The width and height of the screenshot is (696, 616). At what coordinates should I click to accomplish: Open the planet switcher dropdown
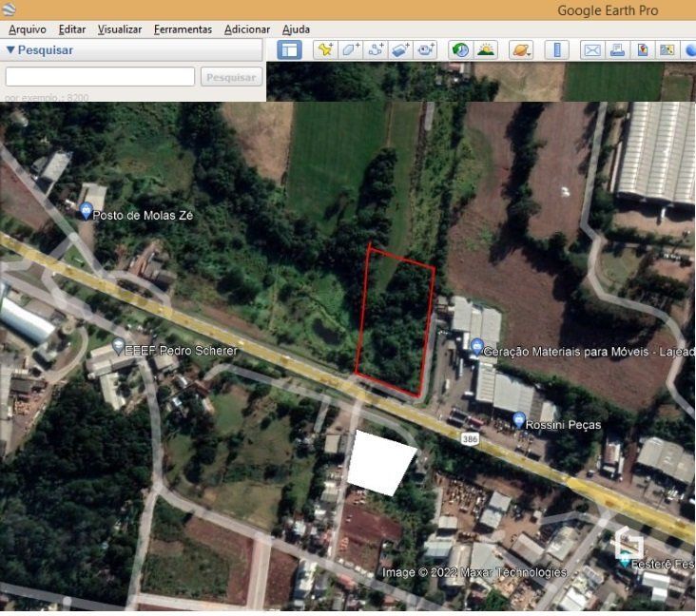coord(521,49)
